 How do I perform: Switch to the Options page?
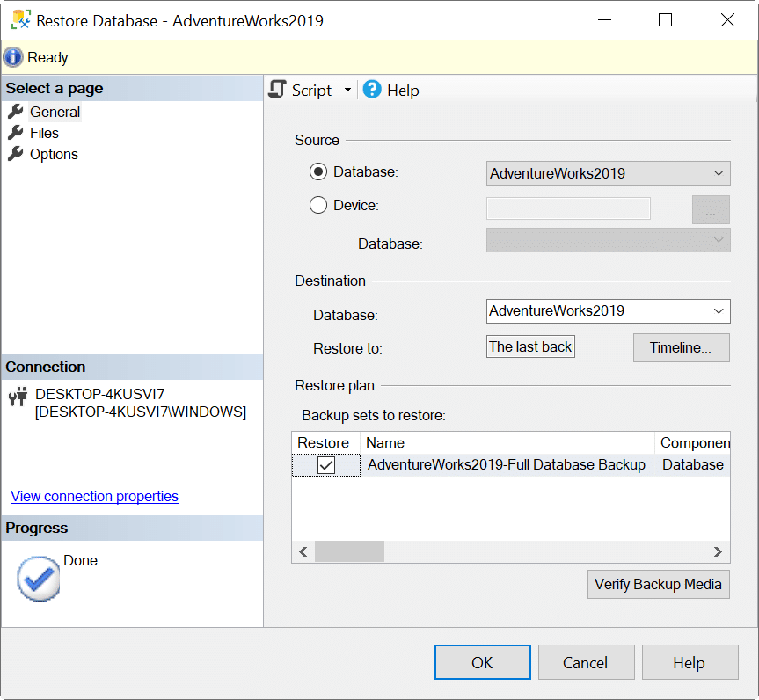coord(54,154)
